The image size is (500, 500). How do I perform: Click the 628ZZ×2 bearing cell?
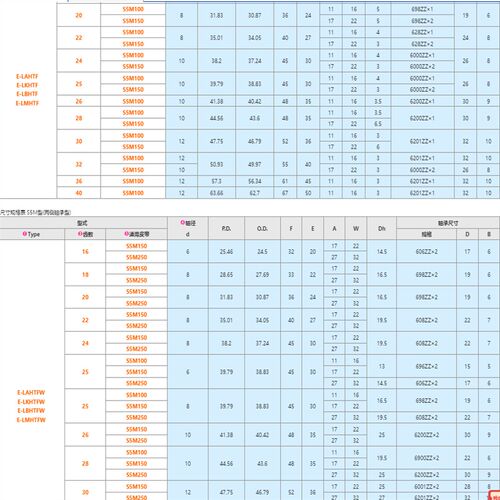click(422, 44)
